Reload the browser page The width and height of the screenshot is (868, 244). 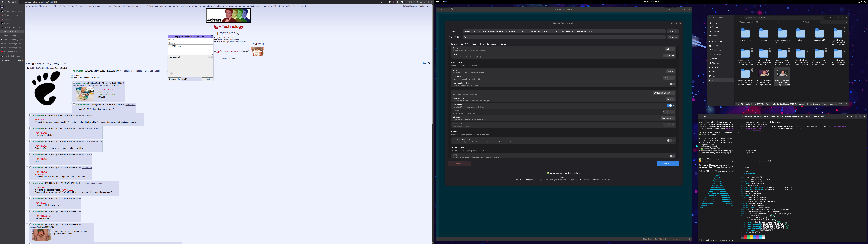point(9,2)
